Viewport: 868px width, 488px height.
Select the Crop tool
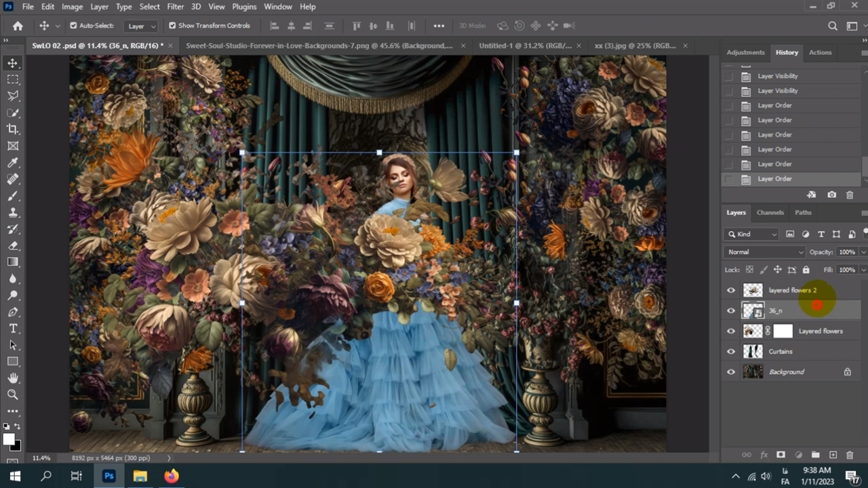[x=13, y=129]
